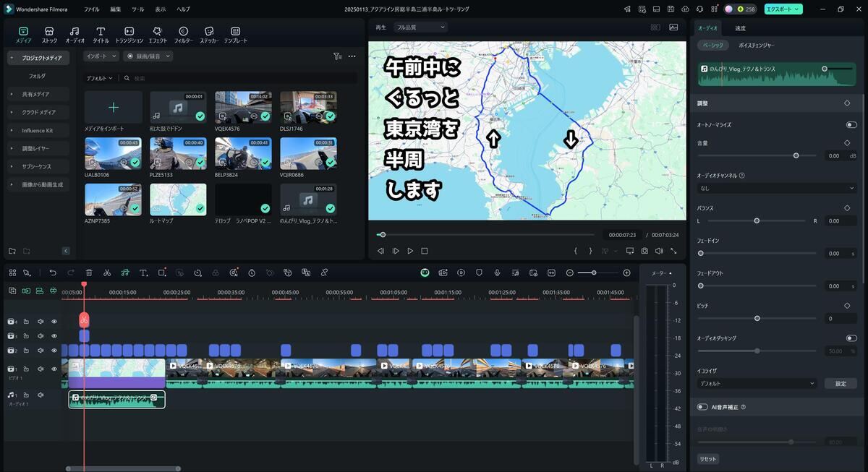Click the scissors split icon in timeline toolbar
The image size is (868, 472).
point(107,273)
